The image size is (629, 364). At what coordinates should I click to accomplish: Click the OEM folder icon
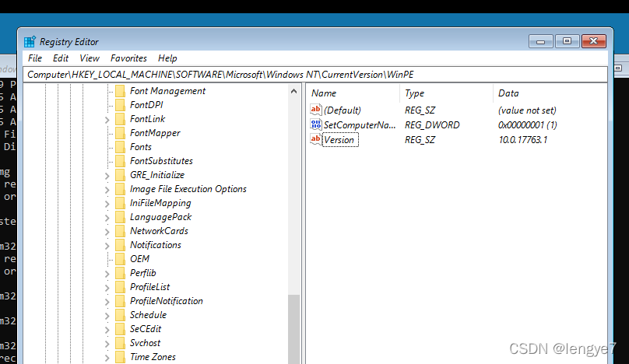[x=120, y=259]
